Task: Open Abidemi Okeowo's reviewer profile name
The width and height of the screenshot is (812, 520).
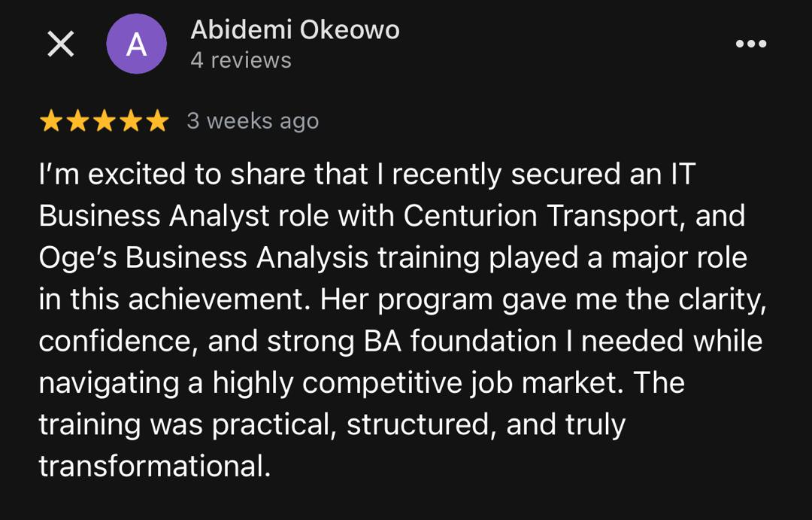Action: pos(295,30)
